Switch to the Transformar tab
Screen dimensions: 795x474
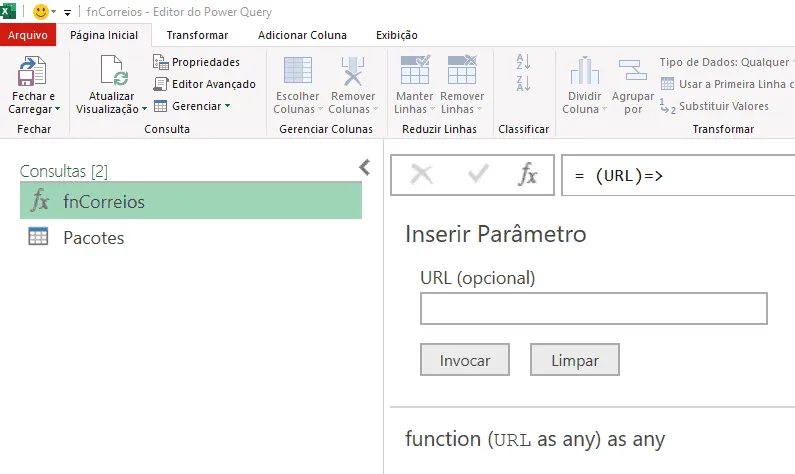point(197,35)
